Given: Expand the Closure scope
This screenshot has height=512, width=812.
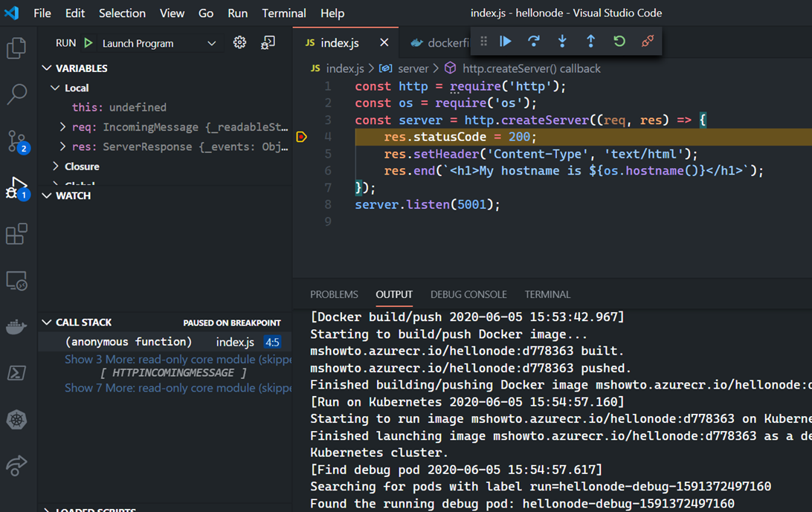Looking at the screenshot, I should (56, 166).
